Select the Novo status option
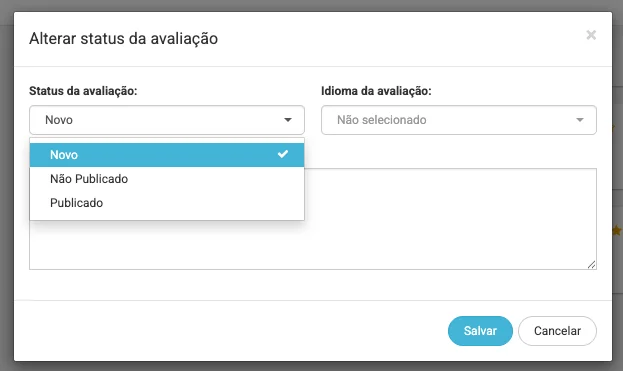Viewport: 623px width, 371px height. (x=167, y=155)
